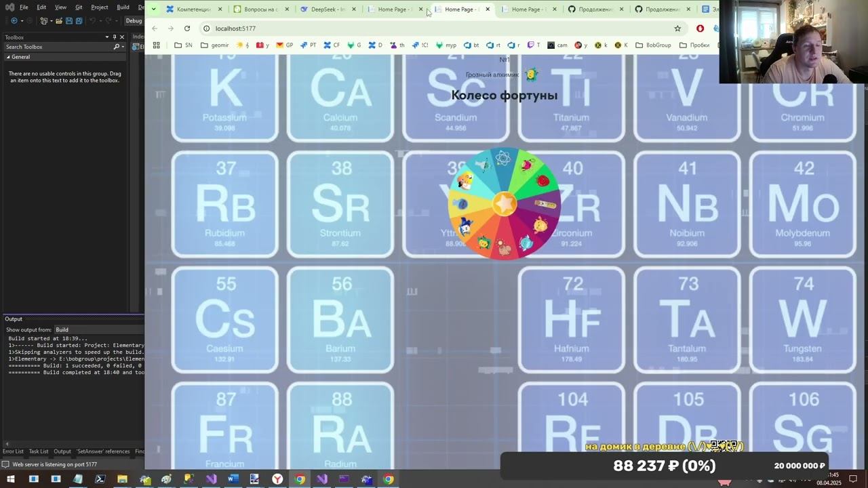The height and width of the screenshot is (488, 868).
Task: Click the Tantalum element tile
Action: (687, 320)
